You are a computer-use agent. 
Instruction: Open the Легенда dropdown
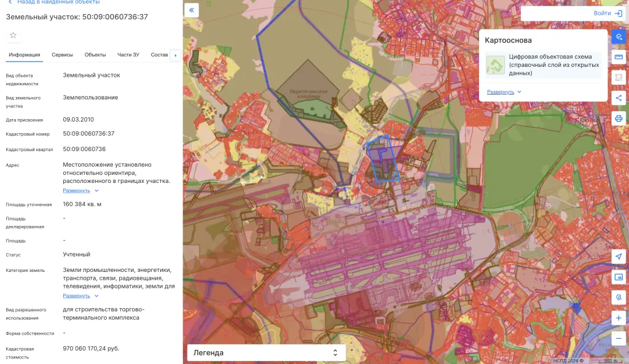click(267, 353)
